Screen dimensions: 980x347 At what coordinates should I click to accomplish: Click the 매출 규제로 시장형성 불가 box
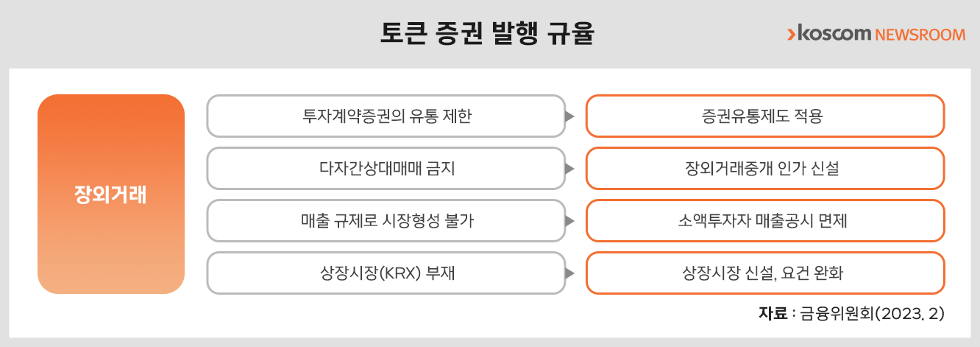(x=386, y=221)
